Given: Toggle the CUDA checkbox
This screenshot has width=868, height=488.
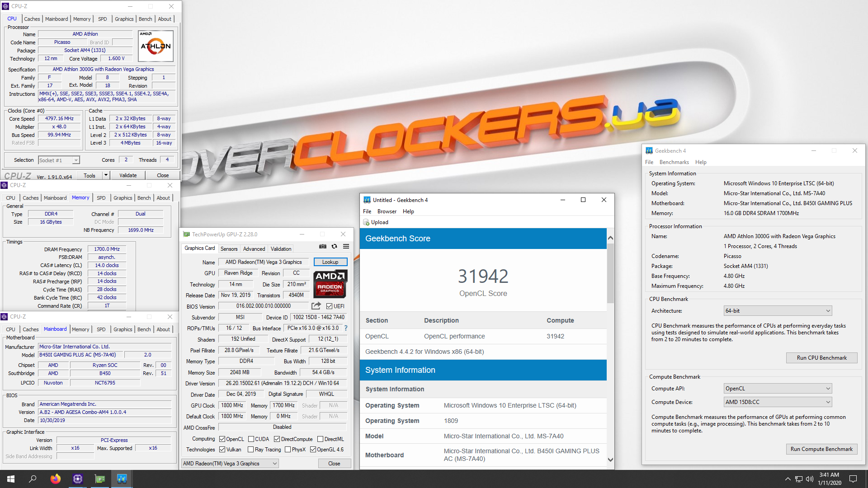Looking at the screenshot, I should (x=251, y=439).
